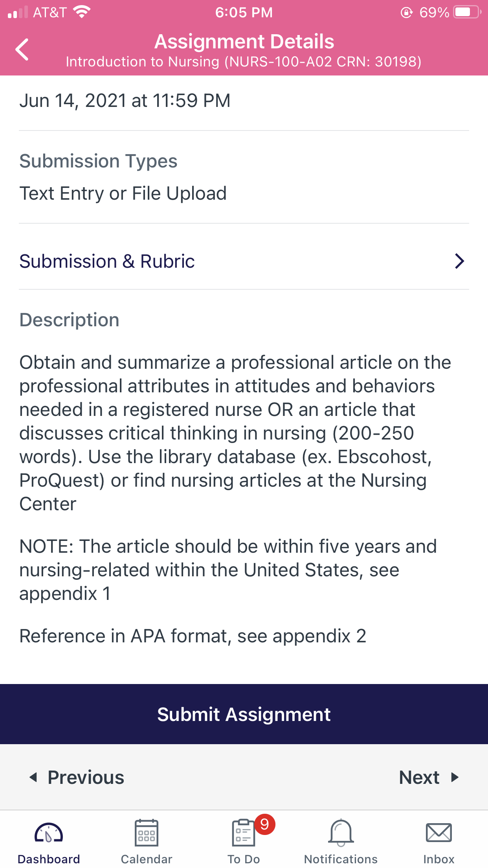Open the Inbox envelope icon
Screen dimensions: 488x868
439,833
